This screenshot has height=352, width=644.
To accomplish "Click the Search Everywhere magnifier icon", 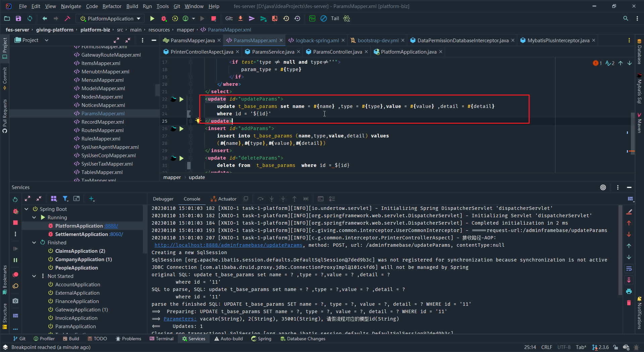I will point(626,19).
